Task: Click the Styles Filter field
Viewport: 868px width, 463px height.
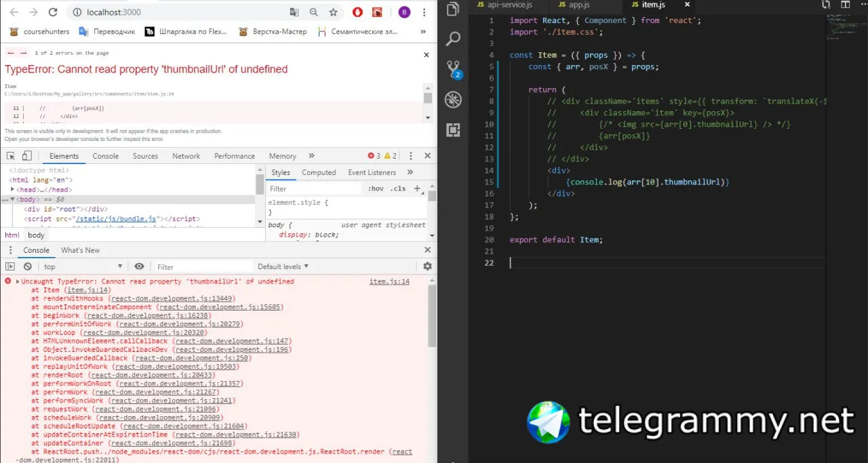Action: click(x=315, y=188)
